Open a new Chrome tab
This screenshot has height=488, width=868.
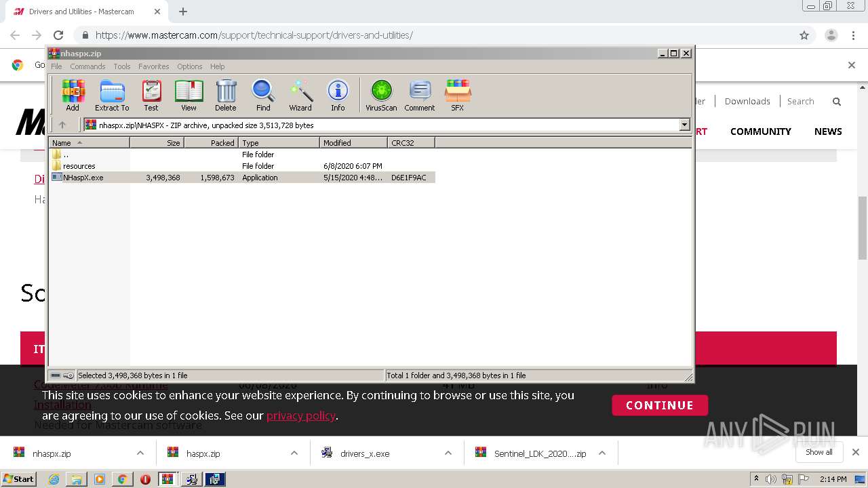coord(183,12)
